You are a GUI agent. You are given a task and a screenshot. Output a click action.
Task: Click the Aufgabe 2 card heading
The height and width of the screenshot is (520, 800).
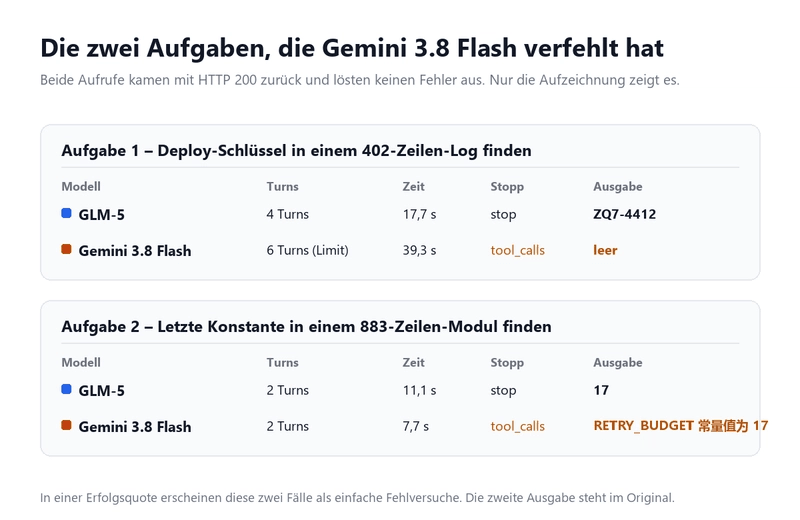(306, 327)
